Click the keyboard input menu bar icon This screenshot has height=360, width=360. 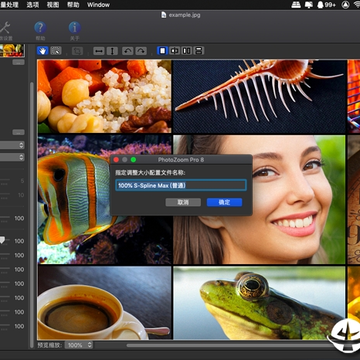point(296,5)
